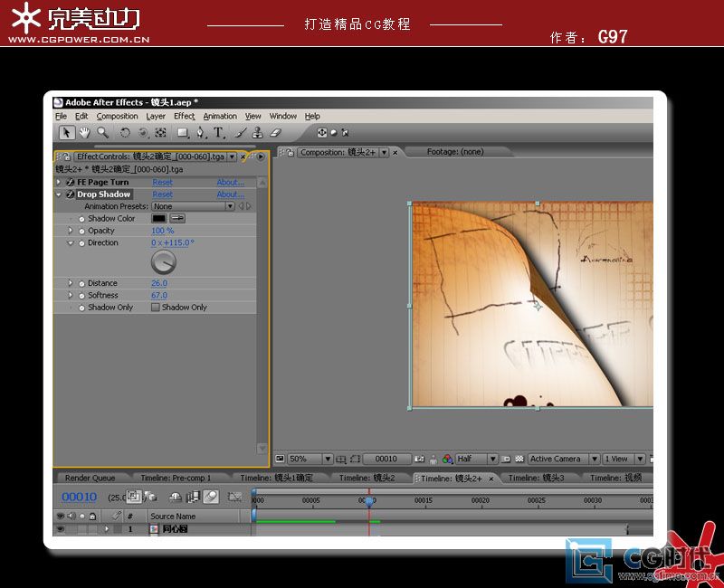This screenshot has height=588, width=724.
Task: Select the Zoom magnifier tool
Action: pyautogui.click(x=102, y=133)
